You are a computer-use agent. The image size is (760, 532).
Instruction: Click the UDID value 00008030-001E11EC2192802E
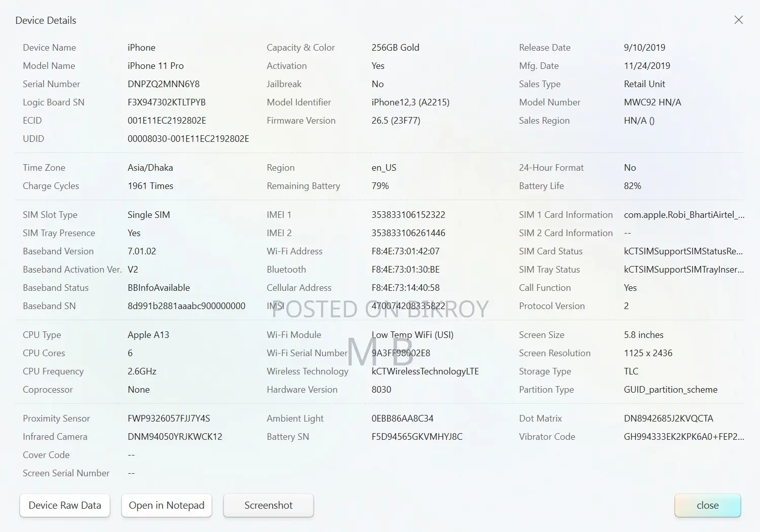(x=188, y=139)
